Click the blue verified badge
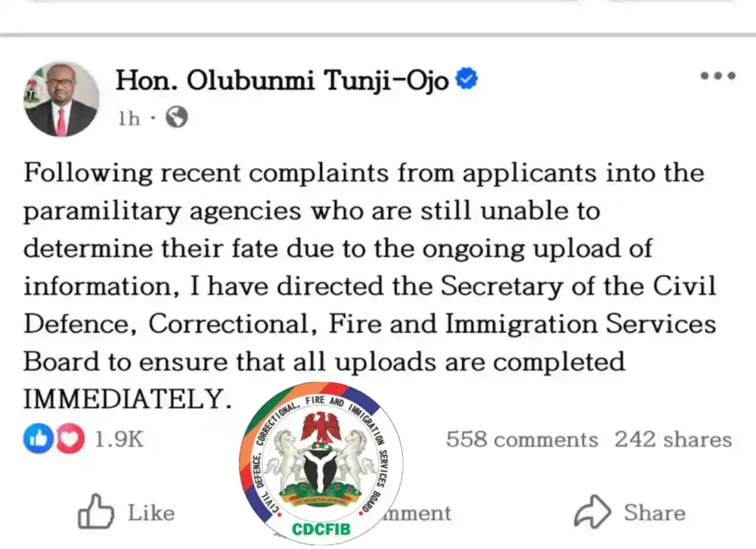 click(x=467, y=79)
